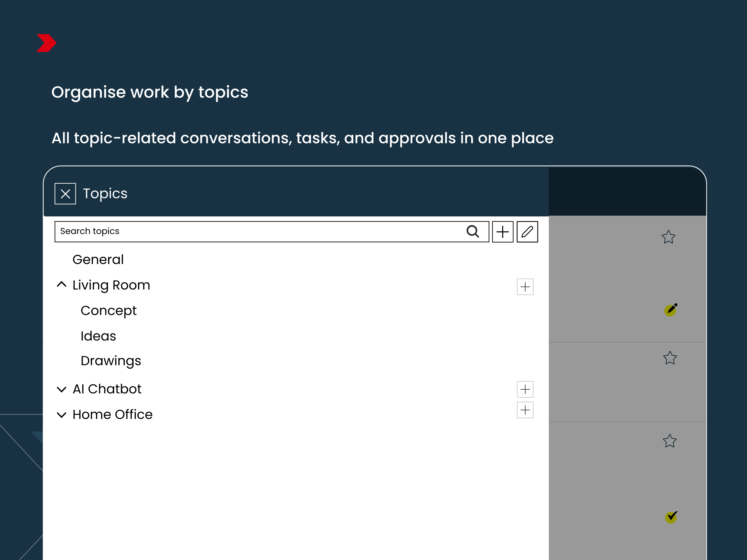Open the Drawings subtopic
This screenshot has height=560, width=747.
coord(111,361)
